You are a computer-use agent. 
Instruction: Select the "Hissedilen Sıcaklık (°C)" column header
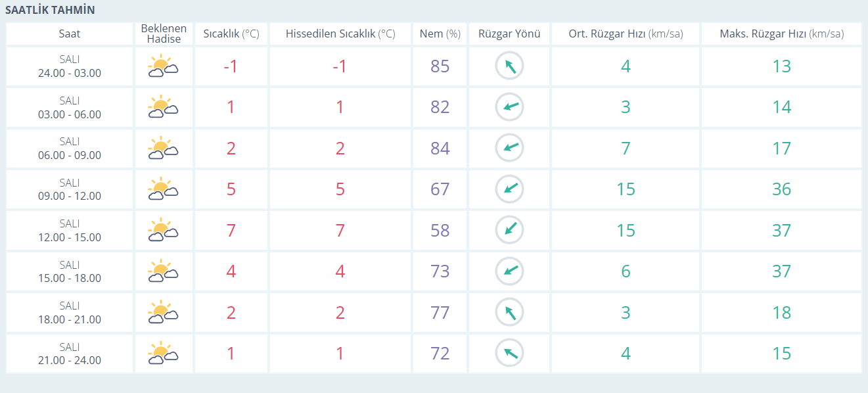click(340, 34)
